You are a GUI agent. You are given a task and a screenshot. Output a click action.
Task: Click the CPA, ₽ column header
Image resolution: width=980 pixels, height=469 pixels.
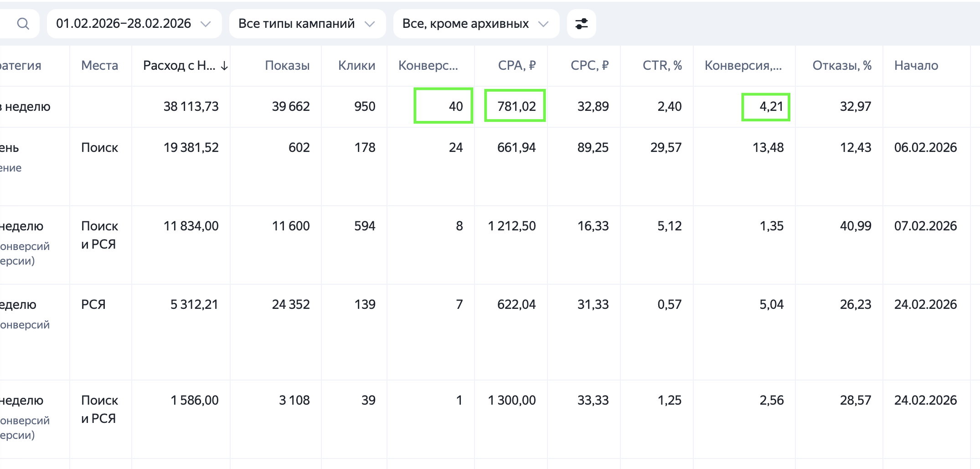(x=516, y=66)
